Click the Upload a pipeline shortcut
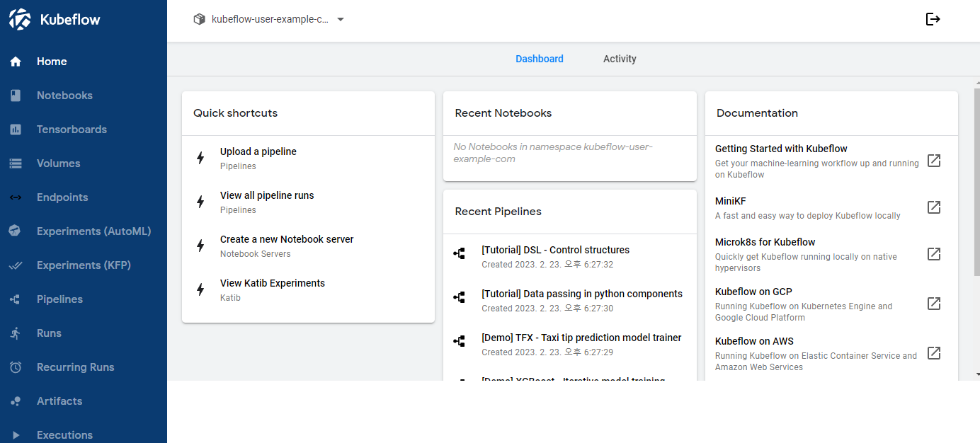 tap(258, 151)
